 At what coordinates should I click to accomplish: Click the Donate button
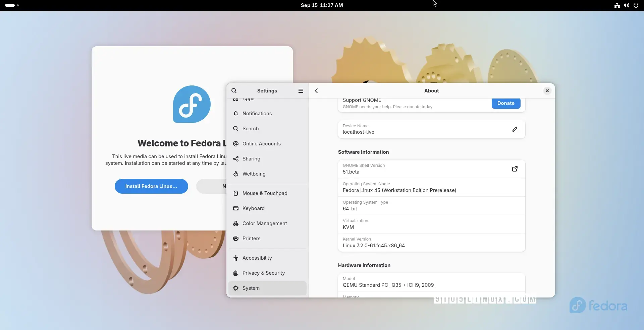pyautogui.click(x=506, y=103)
